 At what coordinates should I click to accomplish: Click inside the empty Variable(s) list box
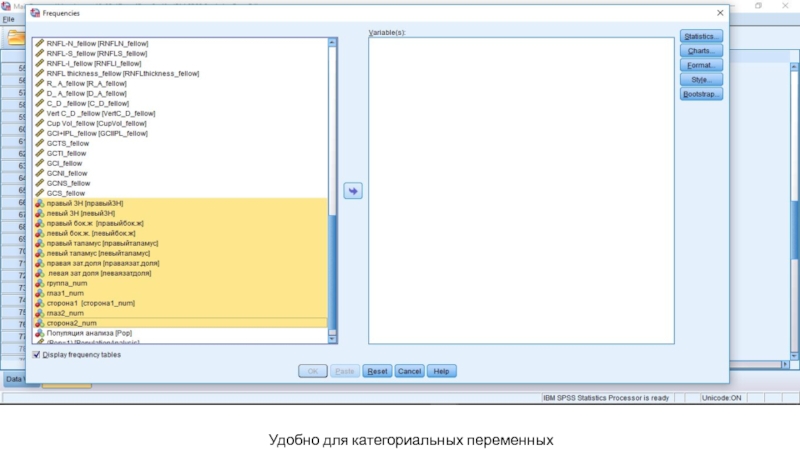click(521, 190)
